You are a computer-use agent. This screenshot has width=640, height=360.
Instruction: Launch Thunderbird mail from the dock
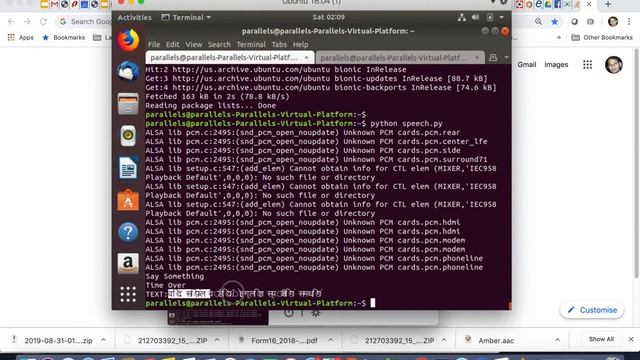pos(128,72)
